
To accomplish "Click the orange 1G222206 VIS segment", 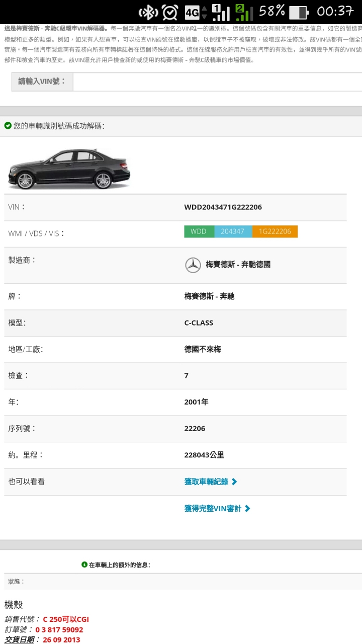I will [x=275, y=231].
